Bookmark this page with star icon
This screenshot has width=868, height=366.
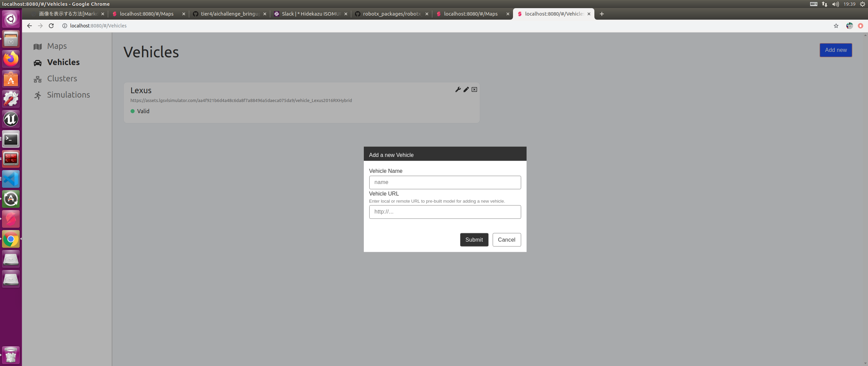pyautogui.click(x=836, y=26)
